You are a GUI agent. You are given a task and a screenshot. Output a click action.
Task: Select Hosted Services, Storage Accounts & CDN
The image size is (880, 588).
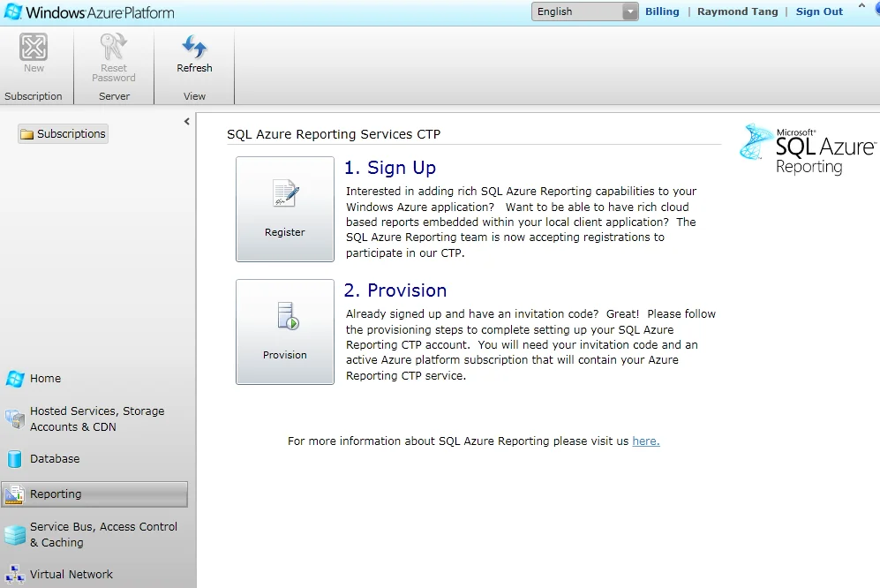(x=96, y=418)
